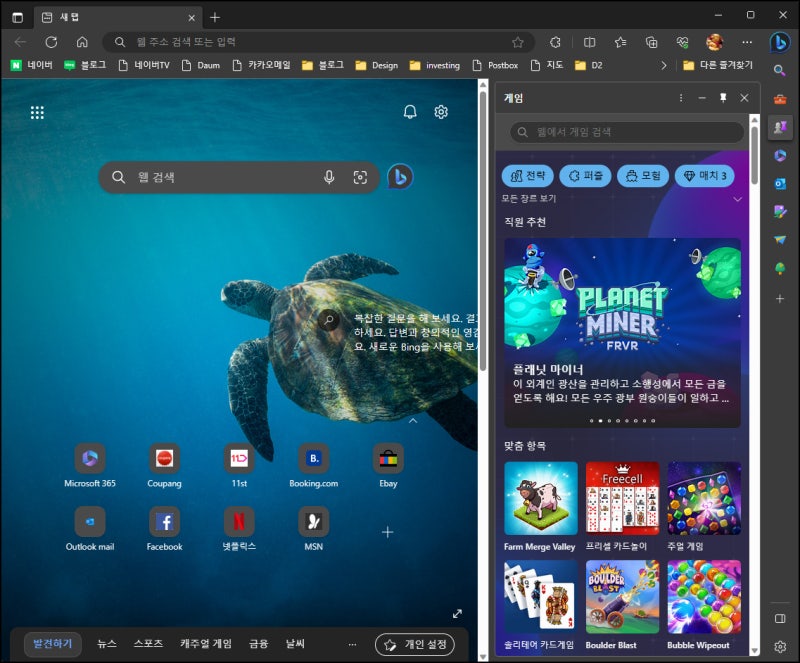The image size is (800, 663).
Task: Switch to the 날씨 feed tab
Action: point(295,644)
